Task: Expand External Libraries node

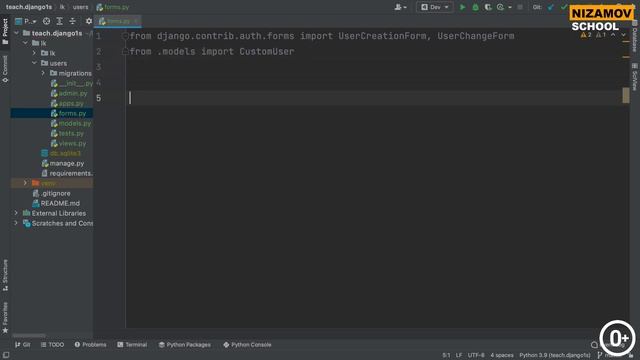Action: [x=16, y=213]
